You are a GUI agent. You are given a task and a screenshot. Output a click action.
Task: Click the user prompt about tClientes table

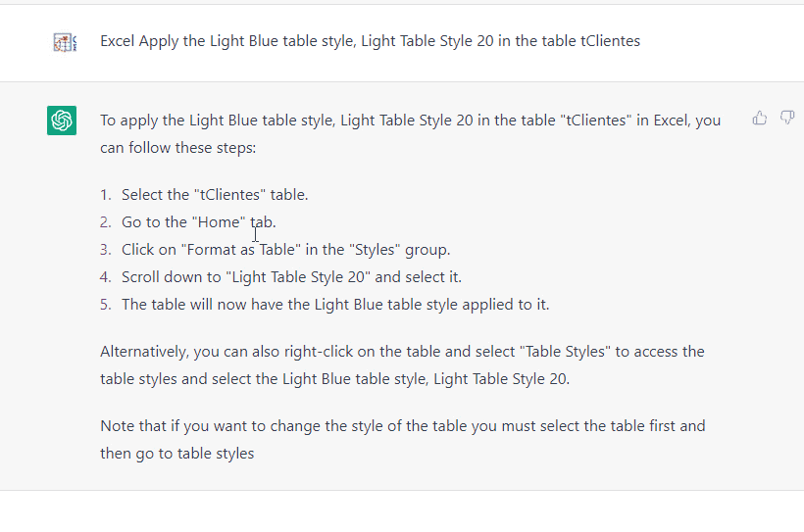(x=371, y=41)
